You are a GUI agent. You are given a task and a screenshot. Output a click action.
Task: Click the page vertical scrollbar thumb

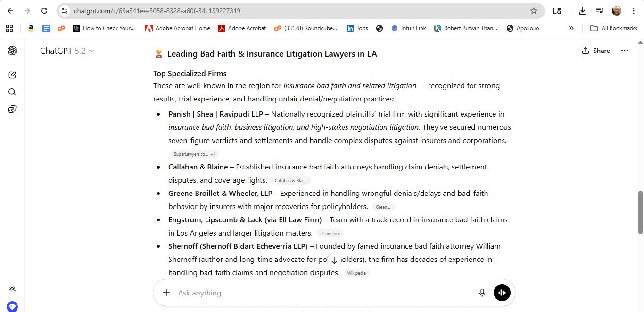(641, 212)
